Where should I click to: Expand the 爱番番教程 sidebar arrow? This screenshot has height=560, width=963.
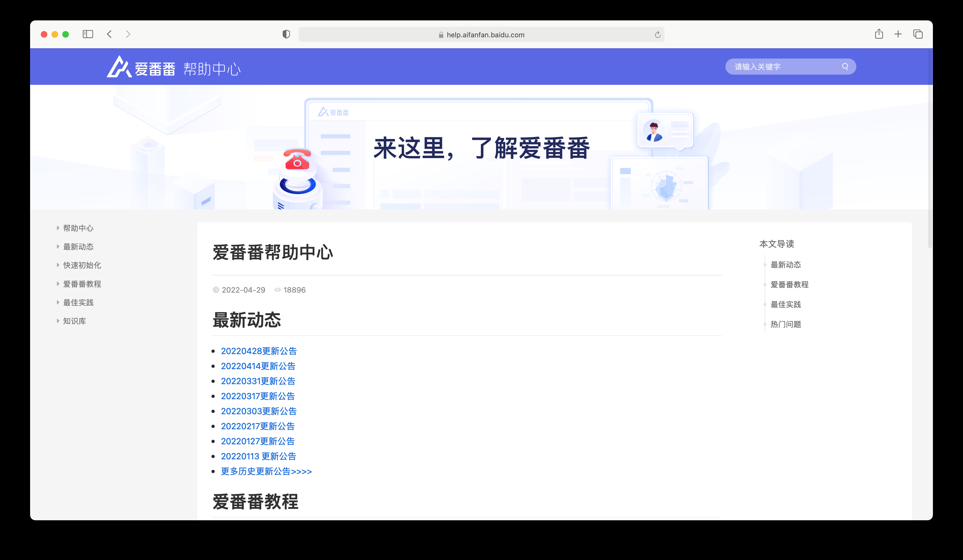[58, 284]
